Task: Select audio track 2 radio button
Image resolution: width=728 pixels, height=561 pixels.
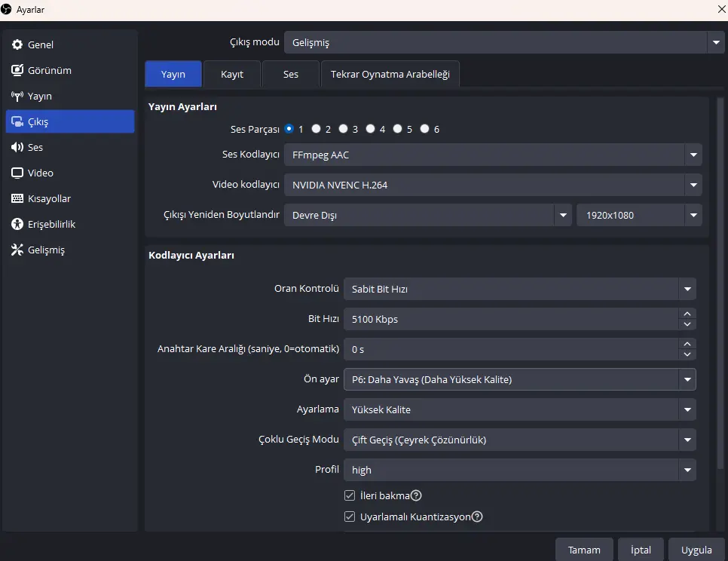Action: tap(317, 129)
